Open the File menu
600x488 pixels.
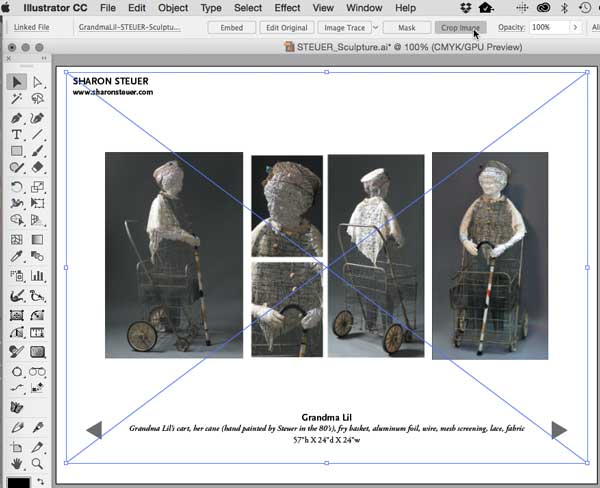pos(108,8)
